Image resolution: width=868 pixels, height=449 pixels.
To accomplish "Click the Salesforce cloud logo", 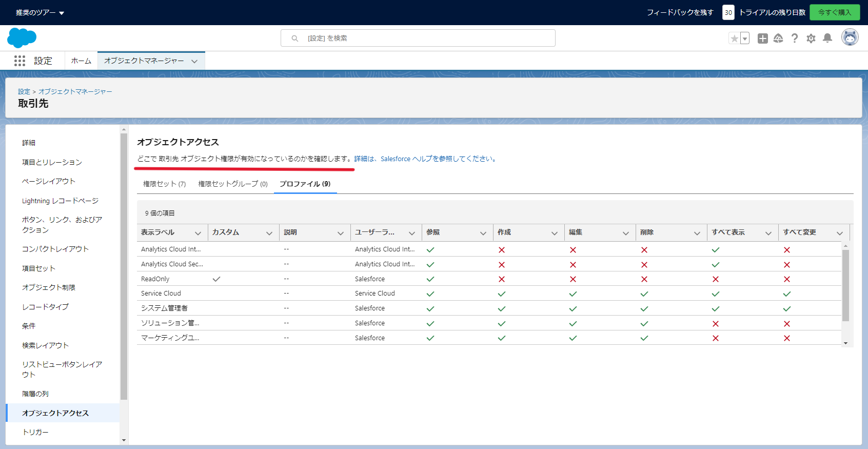I will (x=22, y=38).
